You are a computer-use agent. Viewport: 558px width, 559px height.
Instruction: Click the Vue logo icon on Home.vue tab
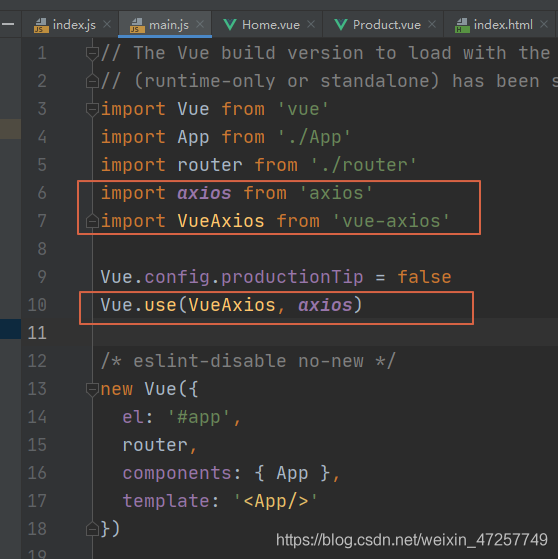tap(230, 25)
